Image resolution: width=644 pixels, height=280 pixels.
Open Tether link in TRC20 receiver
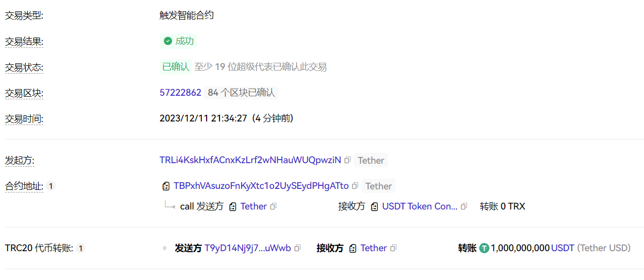click(374, 248)
